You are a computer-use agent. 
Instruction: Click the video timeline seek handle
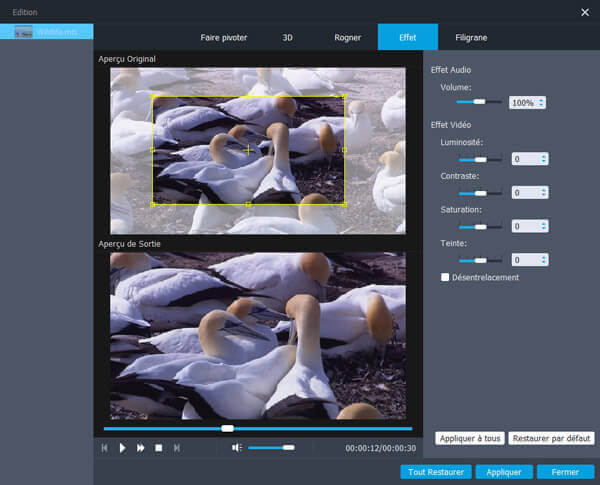tap(227, 428)
